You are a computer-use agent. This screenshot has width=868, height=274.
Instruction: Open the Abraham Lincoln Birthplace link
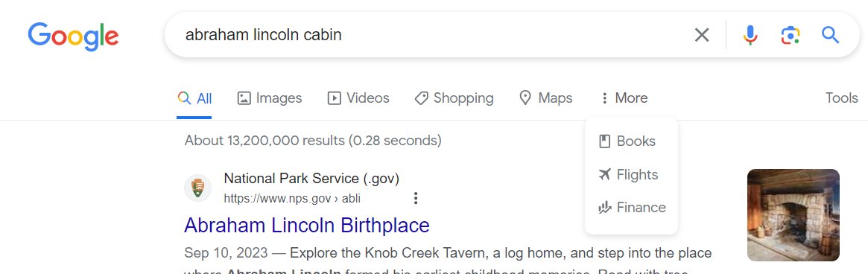pos(307,226)
